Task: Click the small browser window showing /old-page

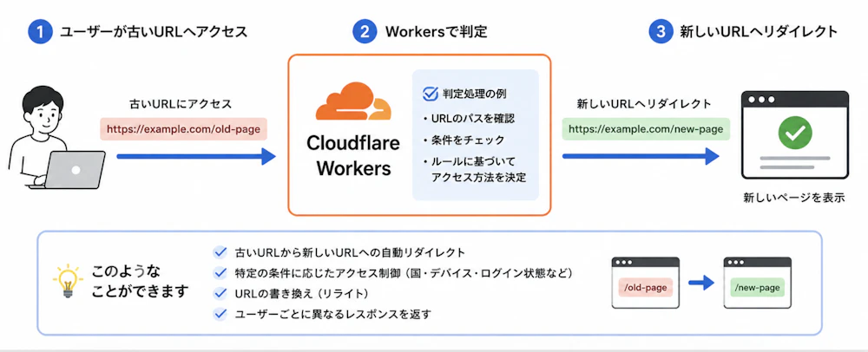Action: (645, 283)
